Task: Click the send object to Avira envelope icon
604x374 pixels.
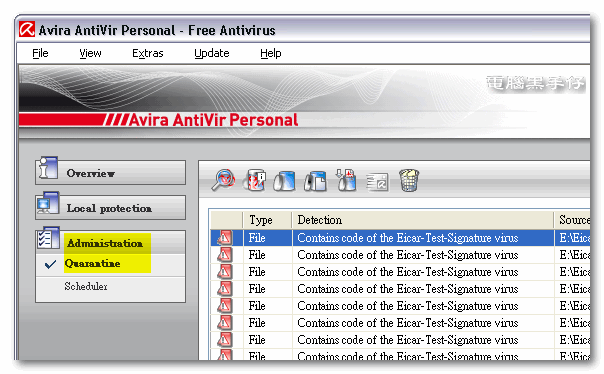Action: point(377,182)
